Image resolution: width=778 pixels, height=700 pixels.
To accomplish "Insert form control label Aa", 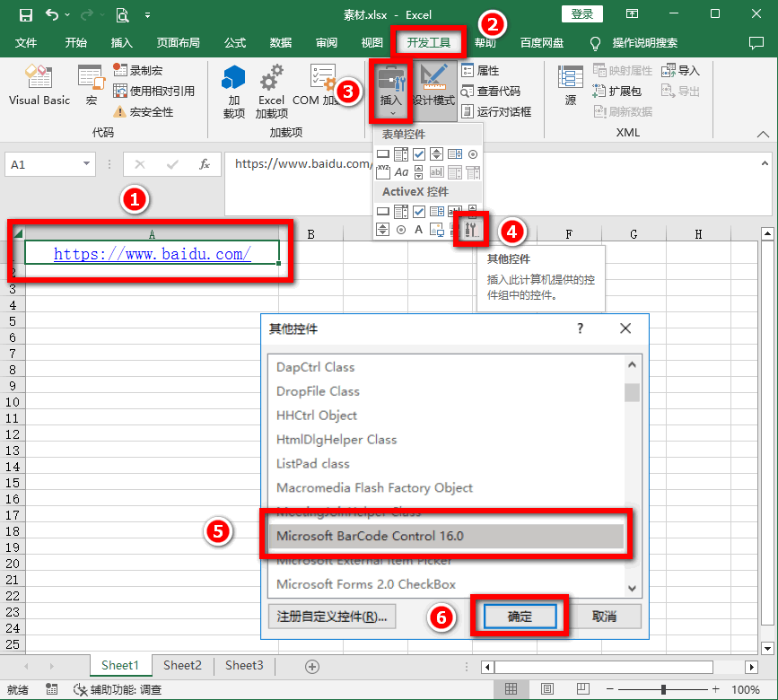I will [x=401, y=172].
